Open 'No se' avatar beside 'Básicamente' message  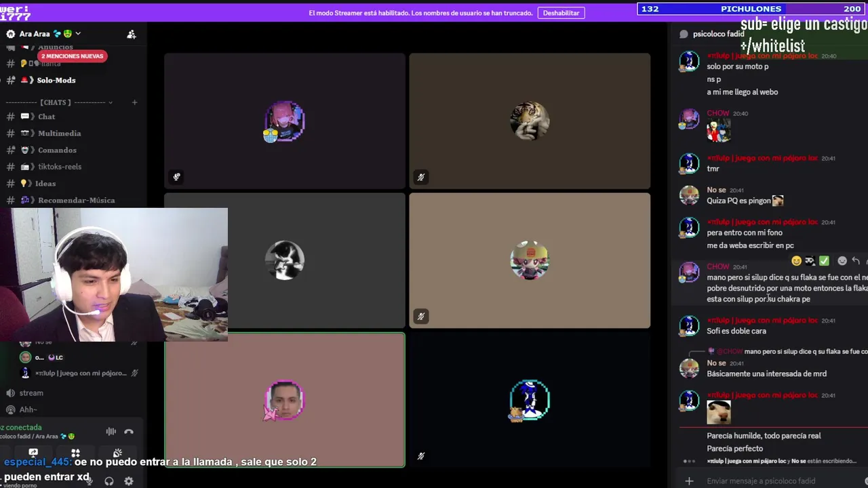point(689,368)
